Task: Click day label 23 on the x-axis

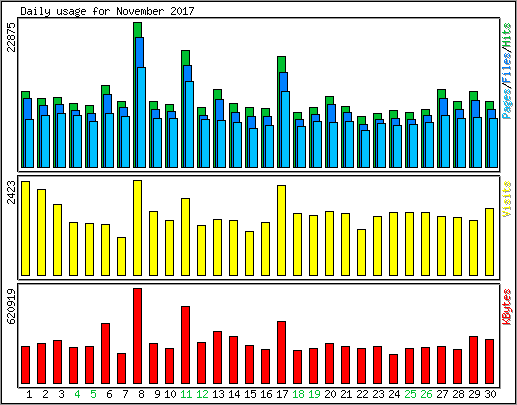Action: click(378, 394)
